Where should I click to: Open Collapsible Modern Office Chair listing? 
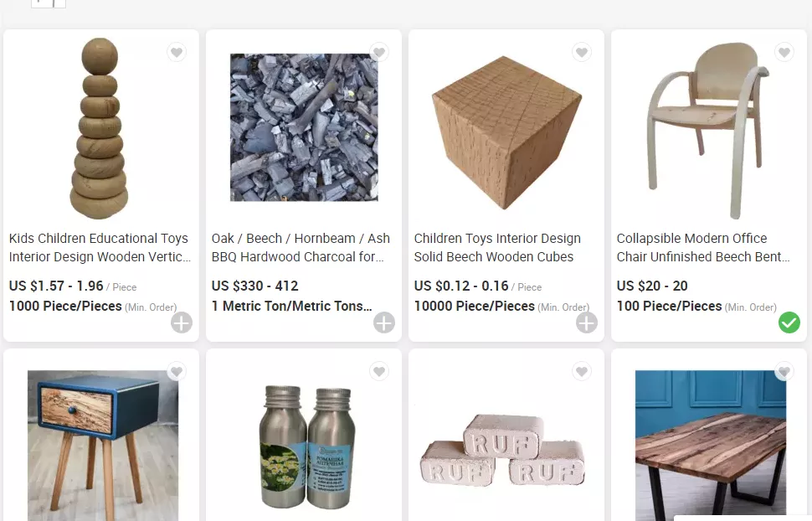(702, 248)
